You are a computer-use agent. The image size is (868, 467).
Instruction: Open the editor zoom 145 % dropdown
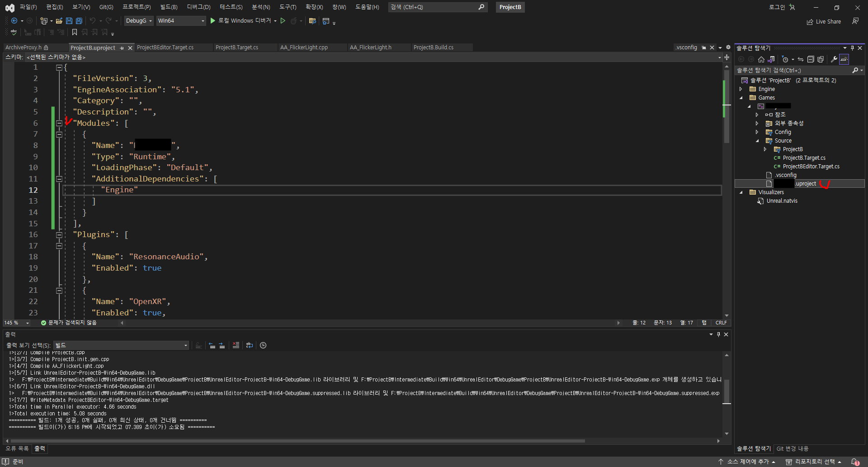28,323
